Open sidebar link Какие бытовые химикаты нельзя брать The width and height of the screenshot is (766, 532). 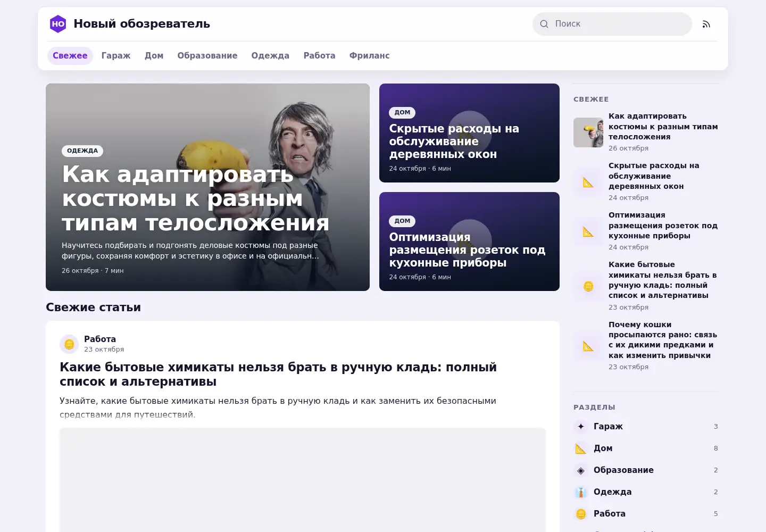(x=663, y=280)
